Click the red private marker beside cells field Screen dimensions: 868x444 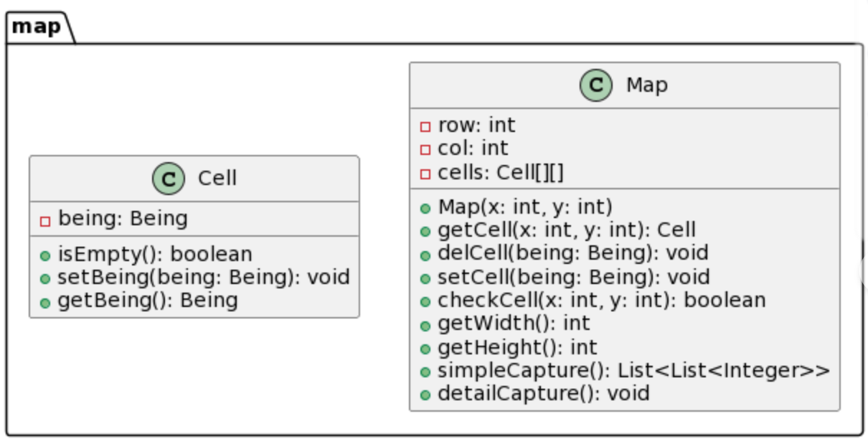[x=425, y=174]
